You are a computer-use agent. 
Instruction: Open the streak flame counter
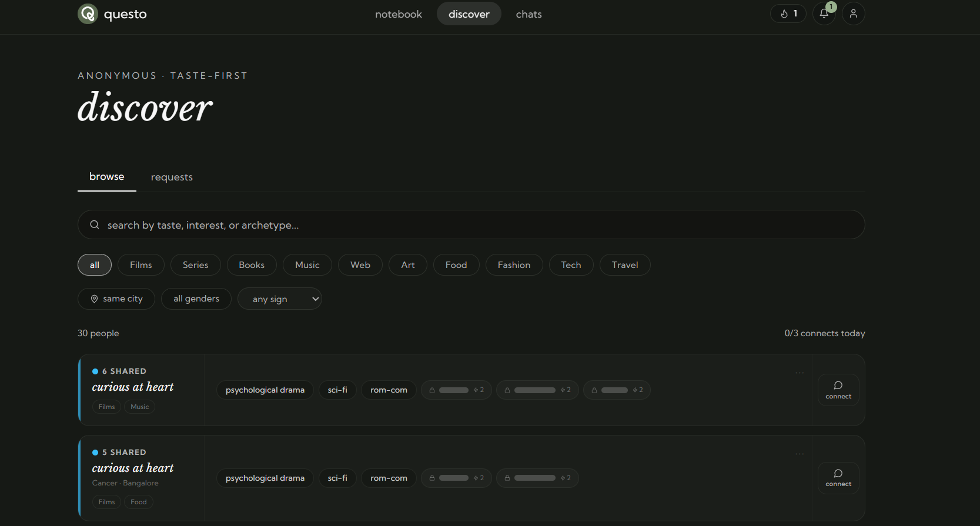(x=788, y=14)
